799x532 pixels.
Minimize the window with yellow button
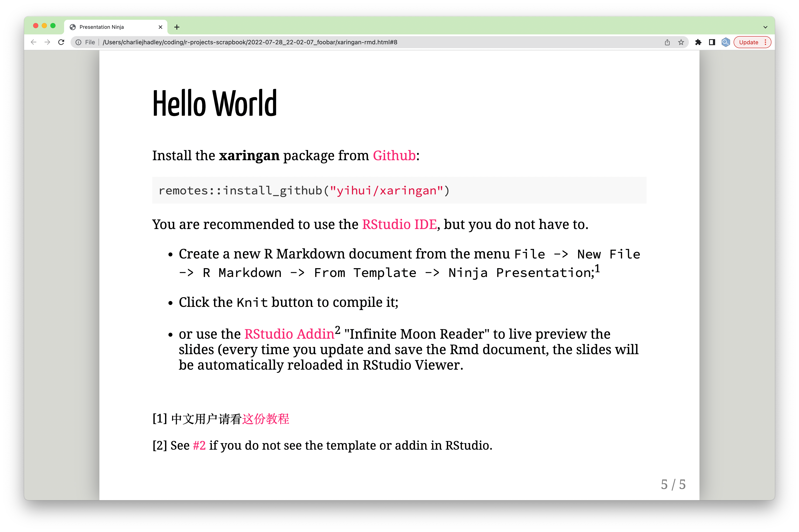pos(45,26)
